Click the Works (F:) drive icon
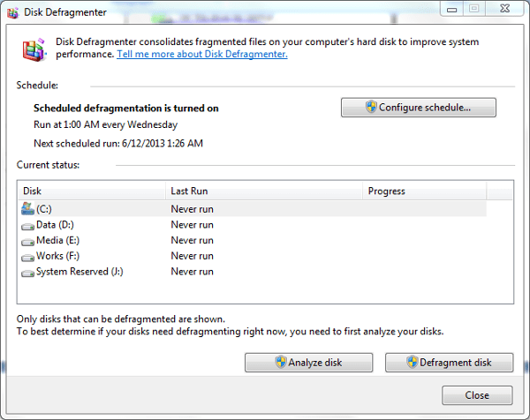530x420 pixels. [27, 258]
